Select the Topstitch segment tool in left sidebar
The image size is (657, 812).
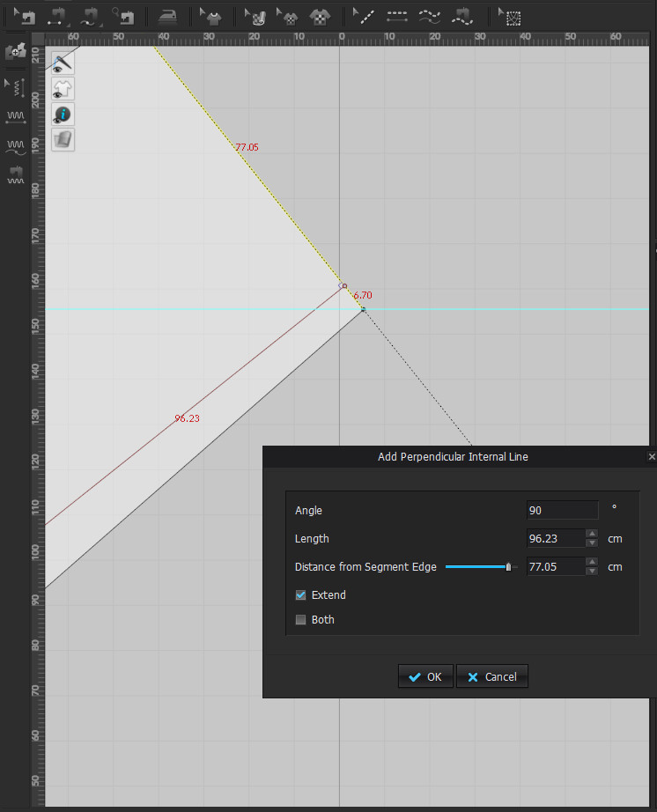coord(16,116)
